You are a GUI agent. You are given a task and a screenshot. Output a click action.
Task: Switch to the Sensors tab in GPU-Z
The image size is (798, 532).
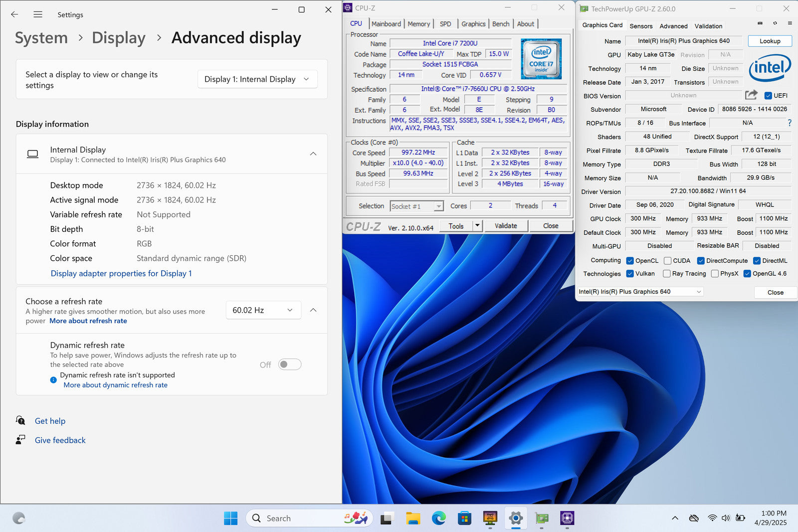641,26
